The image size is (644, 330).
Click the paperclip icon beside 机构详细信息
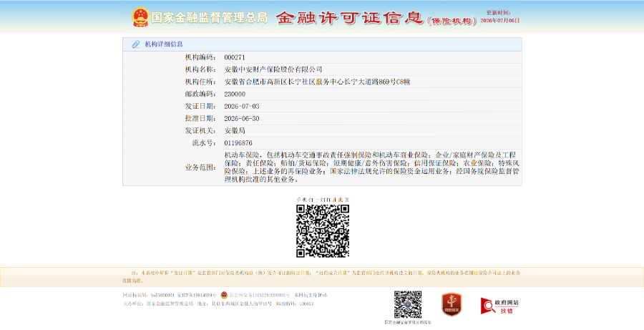[135, 44]
